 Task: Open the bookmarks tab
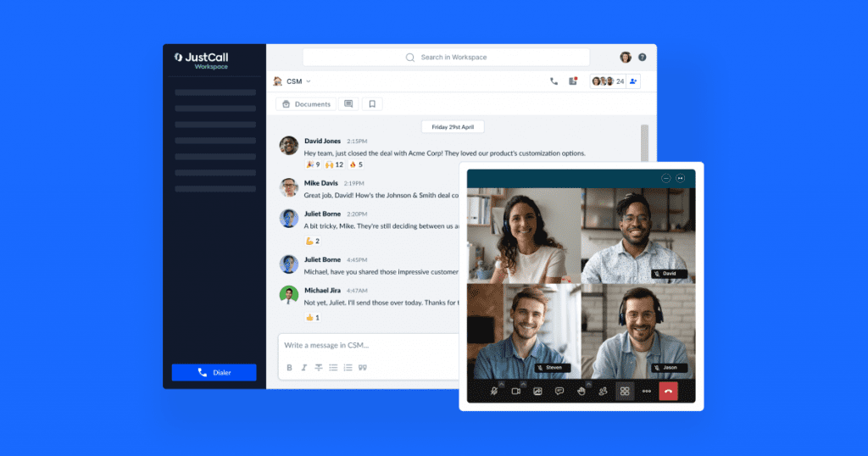pos(372,104)
